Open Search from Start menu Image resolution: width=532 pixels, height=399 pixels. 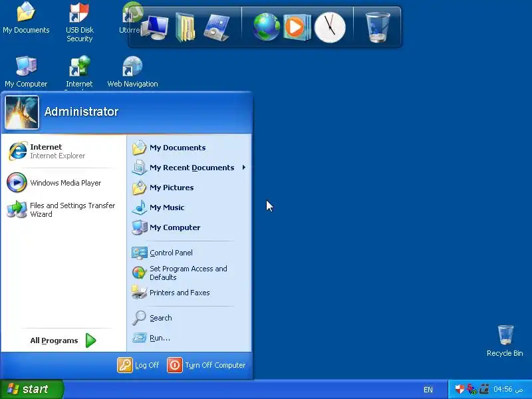point(189,318)
